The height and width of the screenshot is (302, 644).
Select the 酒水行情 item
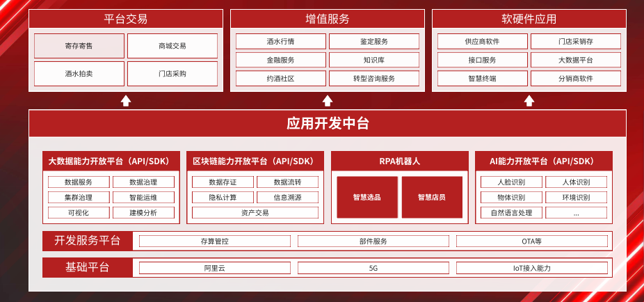pyautogui.click(x=281, y=42)
